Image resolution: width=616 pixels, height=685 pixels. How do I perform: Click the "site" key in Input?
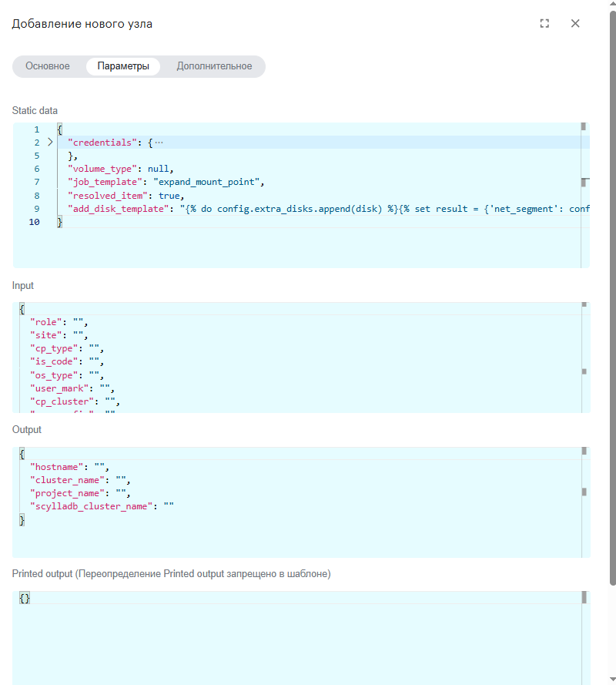click(46, 335)
